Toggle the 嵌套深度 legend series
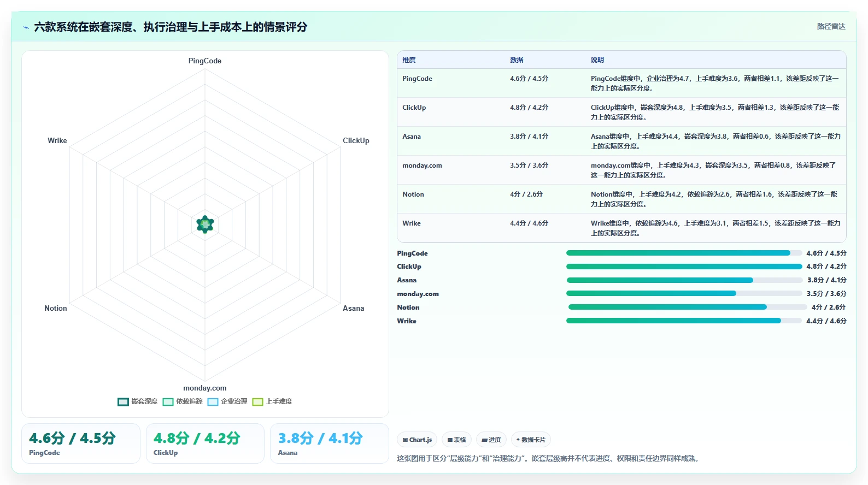The width and height of the screenshot is (868, 485). pos(138,401)
